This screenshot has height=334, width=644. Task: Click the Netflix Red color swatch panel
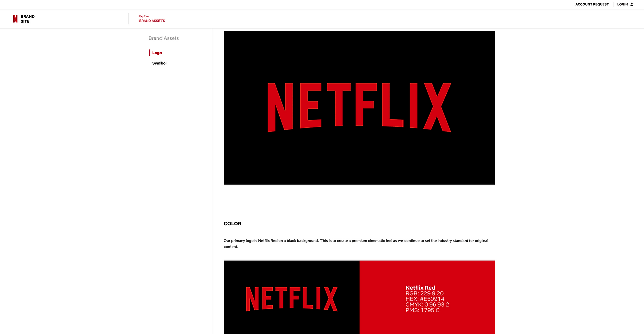pyautogui.click(x=427, y=297)
